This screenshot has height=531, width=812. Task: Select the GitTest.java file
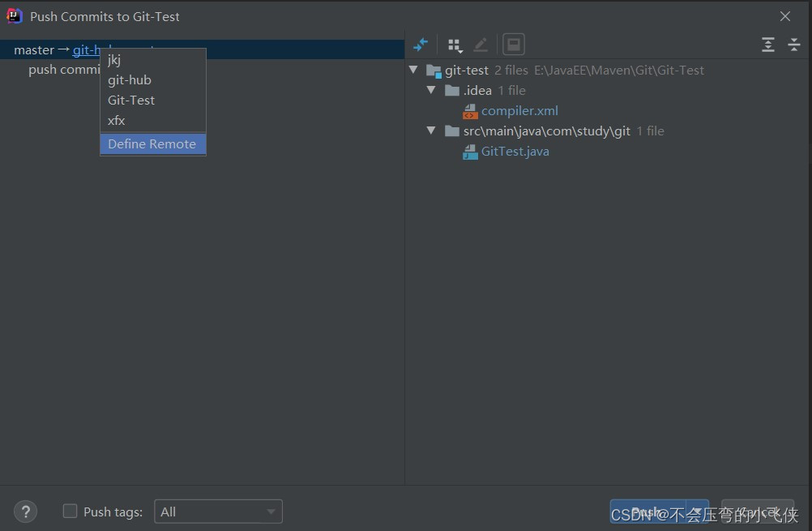pyautogui.click(x=515, y=152)
